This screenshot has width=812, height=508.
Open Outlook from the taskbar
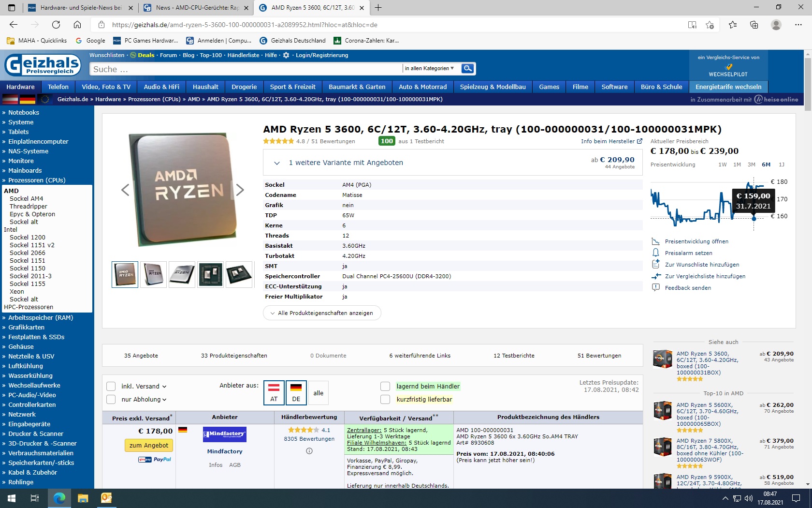tap(106, 498)
